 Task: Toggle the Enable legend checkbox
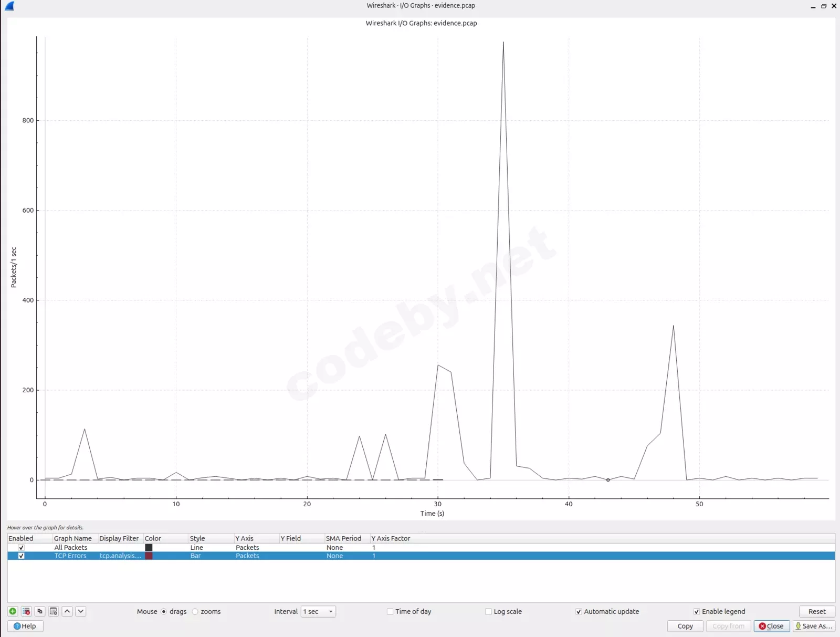(697, 611)
